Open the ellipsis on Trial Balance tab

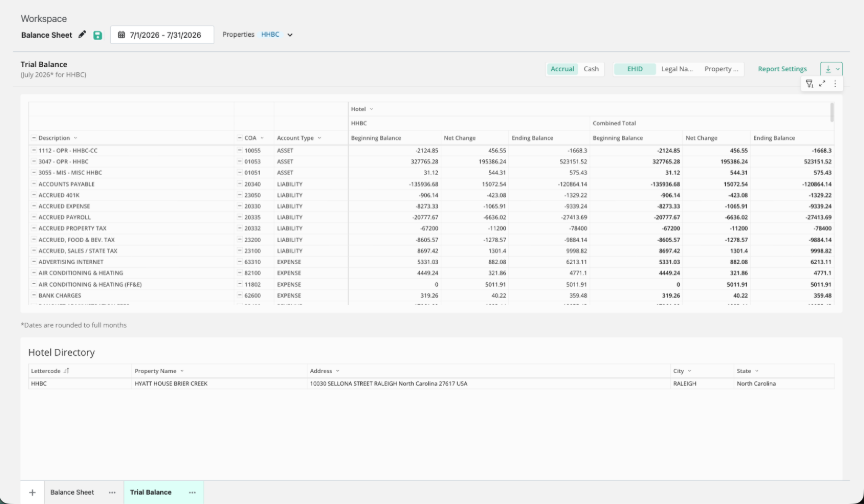click(x=192, y=492)
